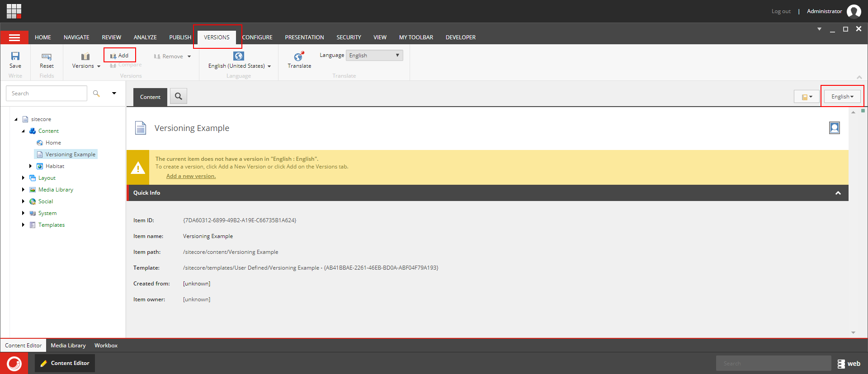The height and width of the screenshot is (374, 868).
Task: Focus the content tree Search field
Action: [x=47, y=93]
